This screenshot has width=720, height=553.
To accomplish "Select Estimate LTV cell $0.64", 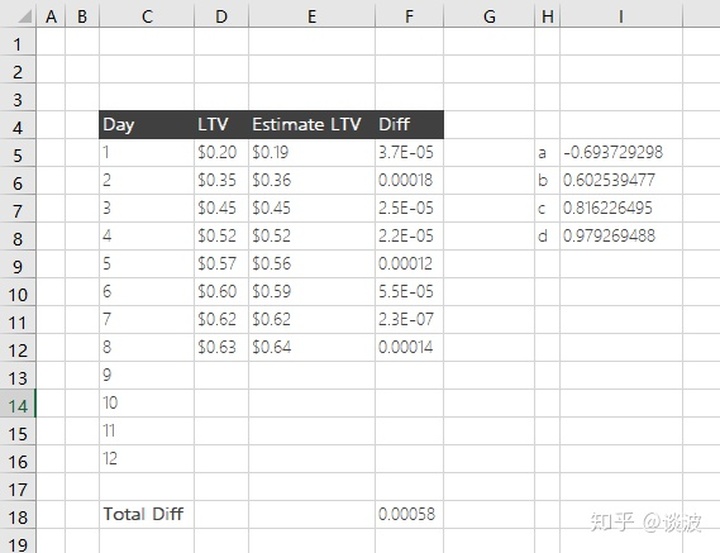I will 312,347.
